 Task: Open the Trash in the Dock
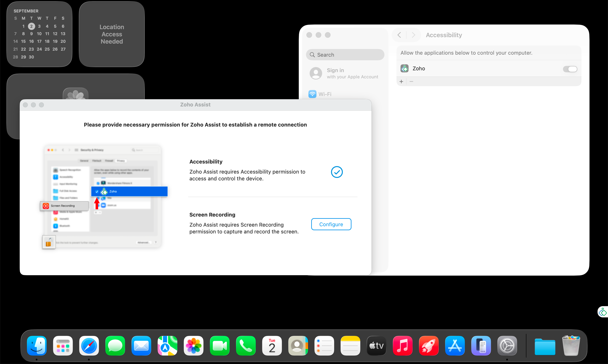coord(571,346)
